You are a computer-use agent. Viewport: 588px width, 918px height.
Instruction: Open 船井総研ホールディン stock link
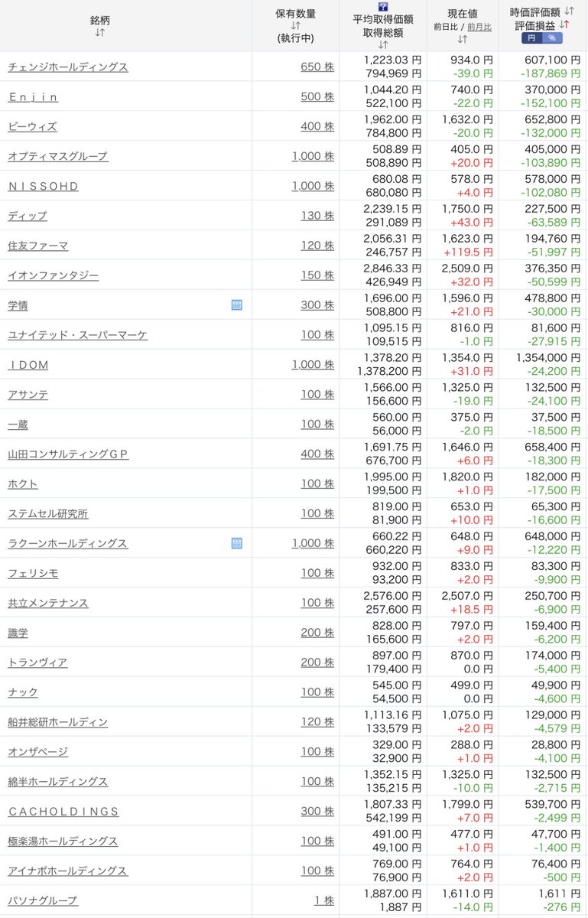[58, 722]
